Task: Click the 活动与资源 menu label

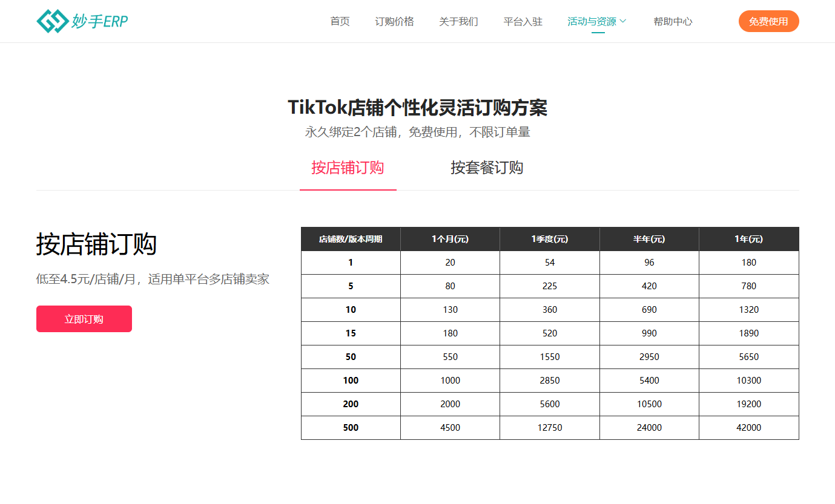Action: point(592,22)
